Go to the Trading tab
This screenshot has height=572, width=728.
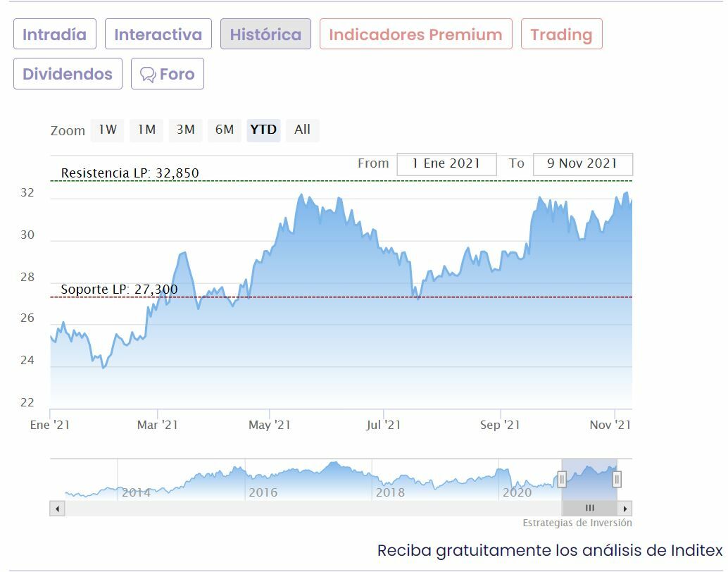(561, 35)
